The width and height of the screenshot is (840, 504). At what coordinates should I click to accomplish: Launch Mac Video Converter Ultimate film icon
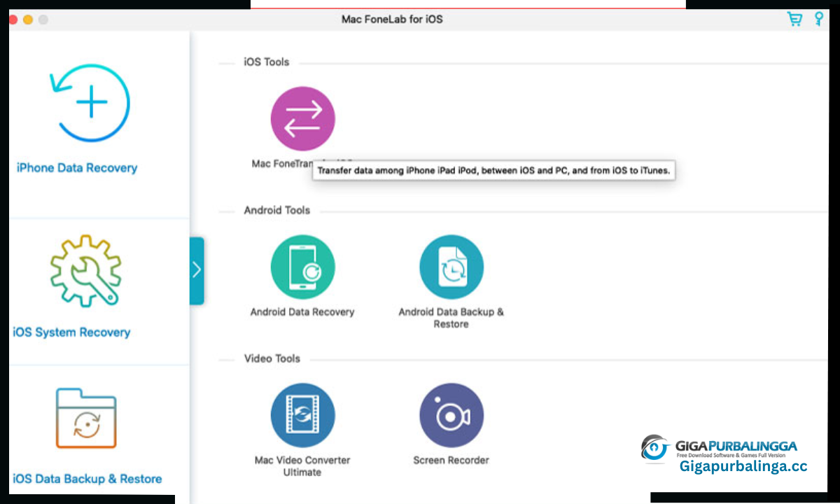point(302,415)
